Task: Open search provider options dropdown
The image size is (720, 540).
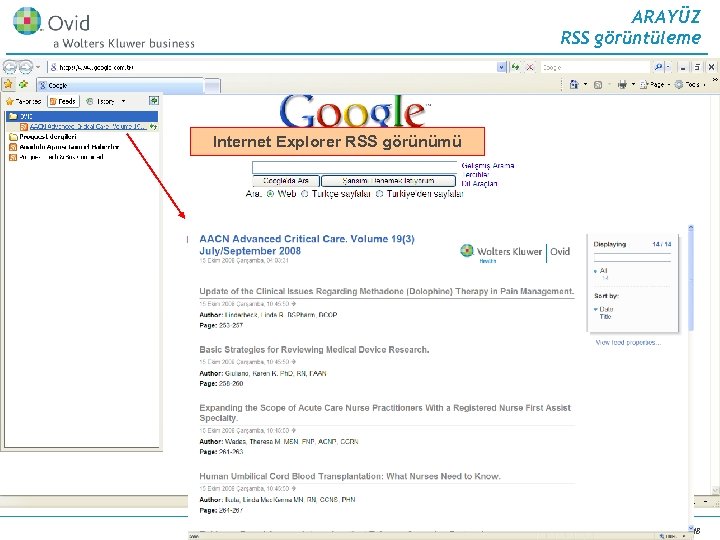Action: [x=668, y=67]
